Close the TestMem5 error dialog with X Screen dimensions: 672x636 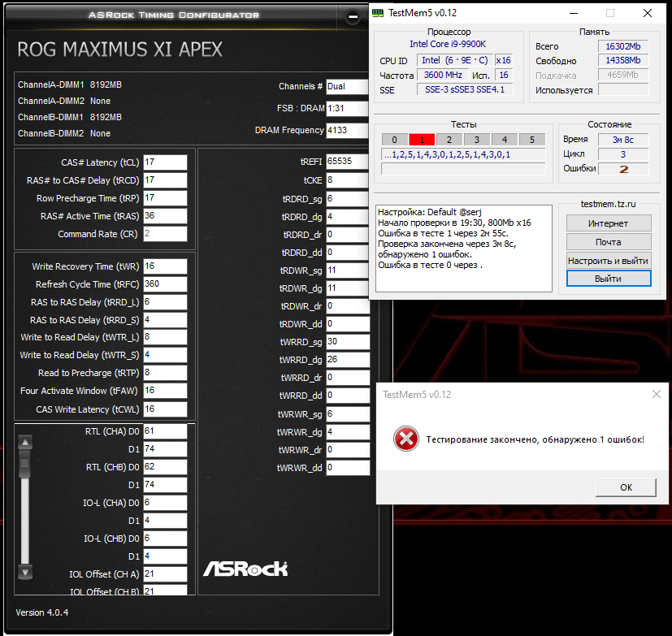(656, 394)
